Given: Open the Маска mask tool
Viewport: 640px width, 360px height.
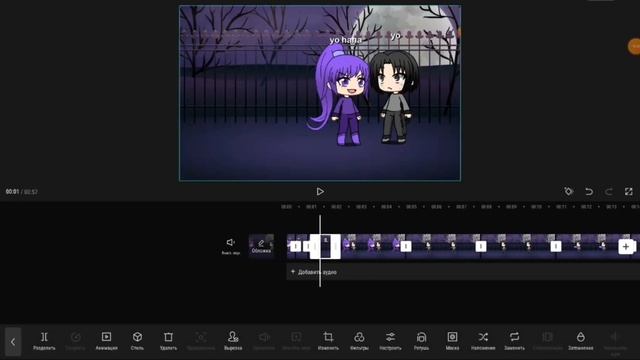Looking at the screenshot, I should point(452,340).
